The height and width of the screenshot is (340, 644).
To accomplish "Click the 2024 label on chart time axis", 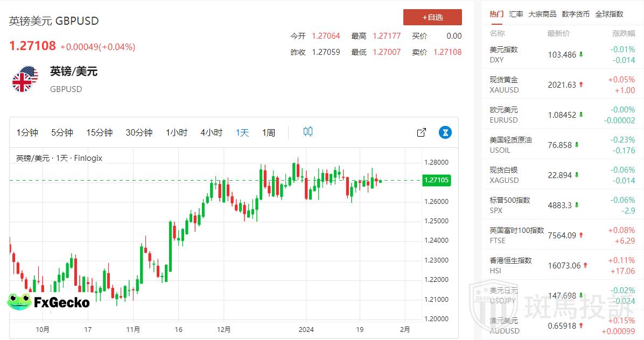I will coord(306,329).
